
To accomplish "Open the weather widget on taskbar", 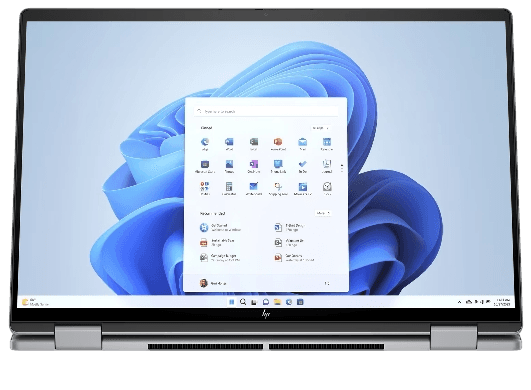I will coord(35,302).
